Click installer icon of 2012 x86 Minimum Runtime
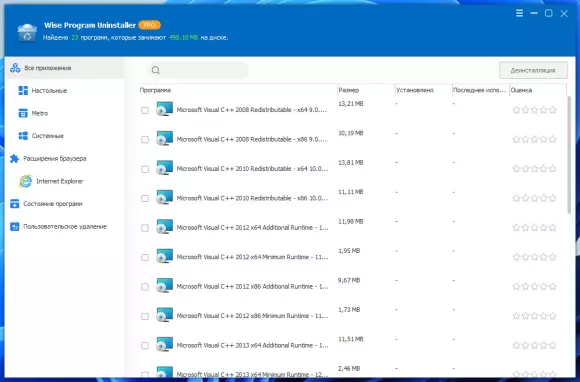Screen dimensions: 580x382 (x=164, y=315)
